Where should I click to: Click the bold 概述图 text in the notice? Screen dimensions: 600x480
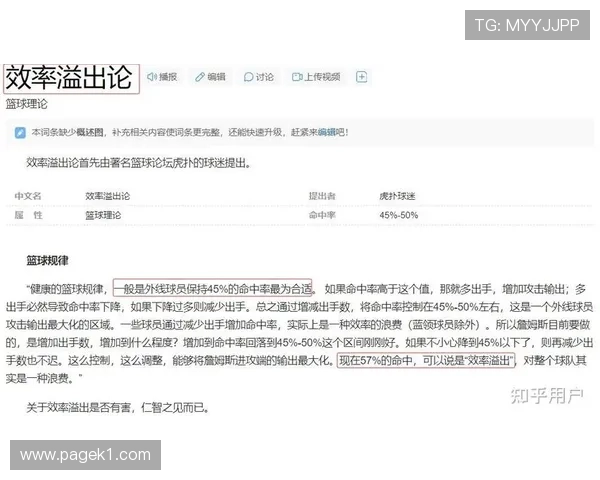90,132
